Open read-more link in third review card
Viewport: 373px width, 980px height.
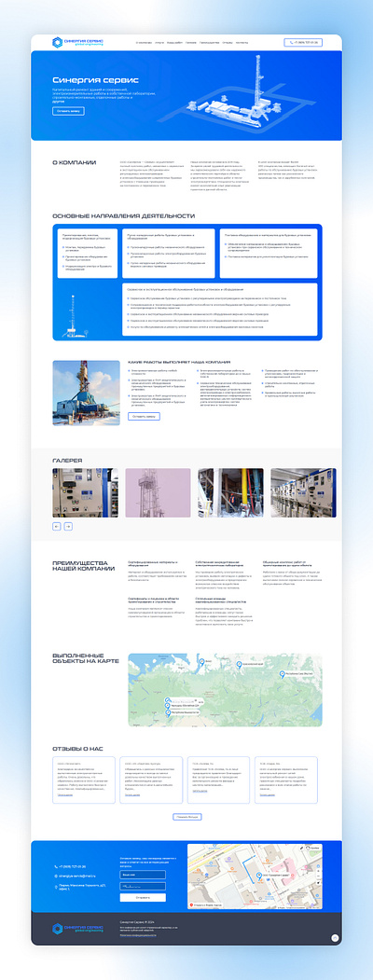click(x=200, y=791)
